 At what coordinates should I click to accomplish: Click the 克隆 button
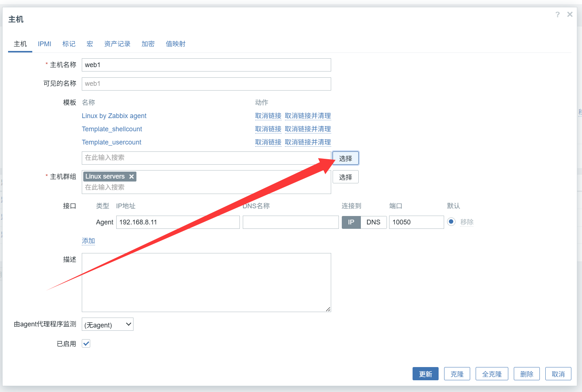click(457, 374)
